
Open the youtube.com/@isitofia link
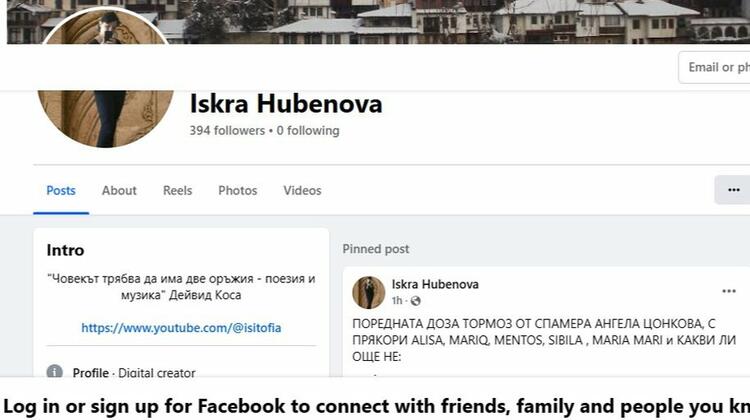[x=181, y=328]
